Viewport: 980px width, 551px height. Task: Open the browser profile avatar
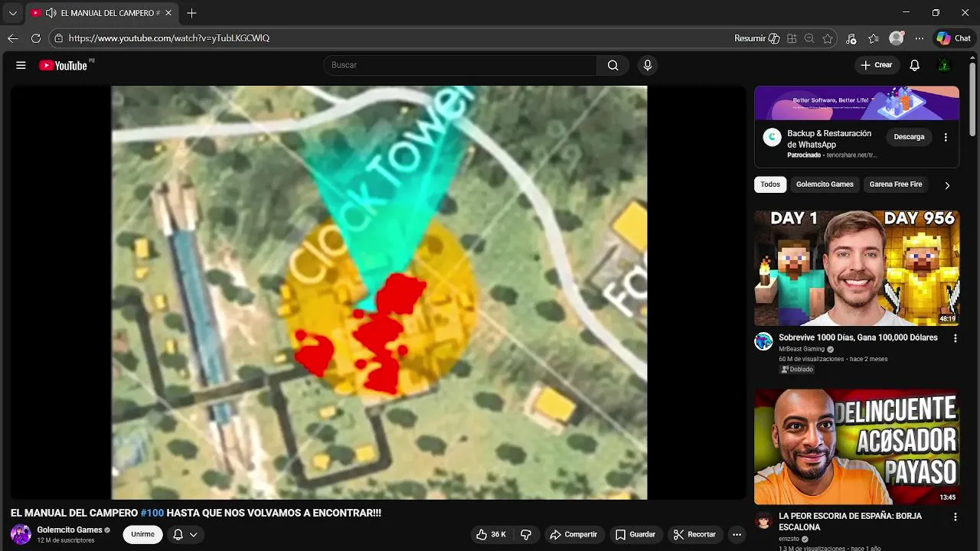[897, 38]
